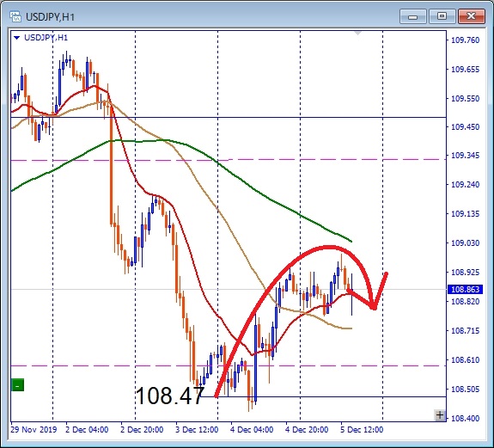This screenshot has height=448, width=494.
Task: Maximize the USDJPY,H1 chart window
Action: pos(442,16)
